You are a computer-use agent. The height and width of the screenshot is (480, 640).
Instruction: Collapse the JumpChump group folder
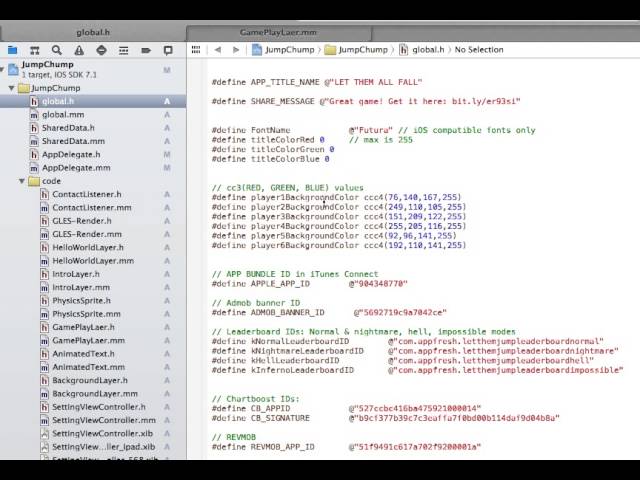[x=11, y=88]
